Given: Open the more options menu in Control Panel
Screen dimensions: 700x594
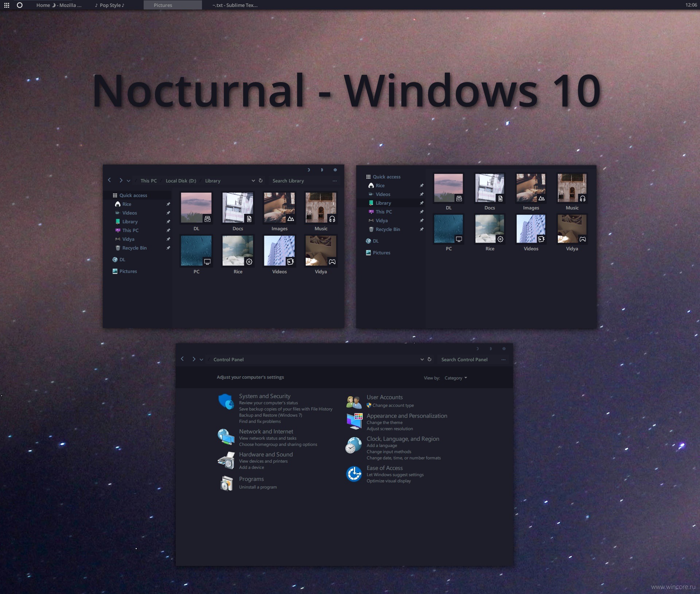Looking at the screenshot, I should coord(503,359).
